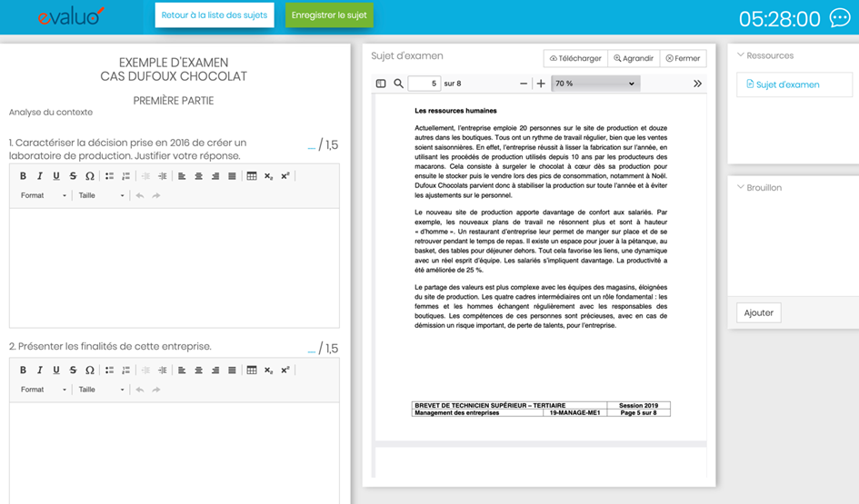Redo action in question 1 editor
The width and height of the screenshot is (859, 504).
[x=156, y=195]
